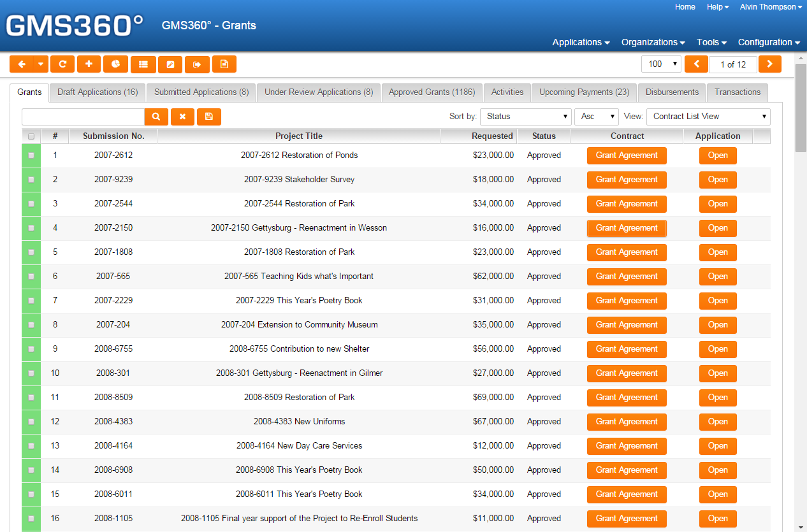Expand the Contract List View dropdown
The image size is (807, 532).
(x=708, y=117)
